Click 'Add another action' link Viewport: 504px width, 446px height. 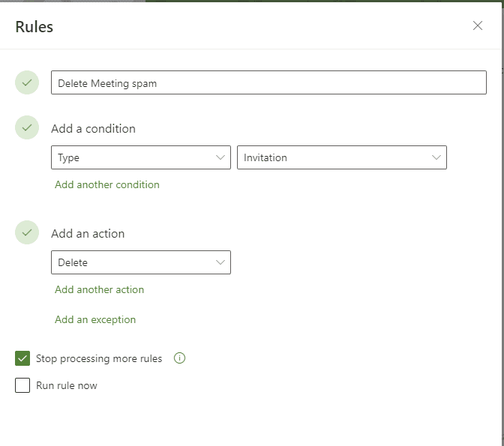(x=99, y=290)
